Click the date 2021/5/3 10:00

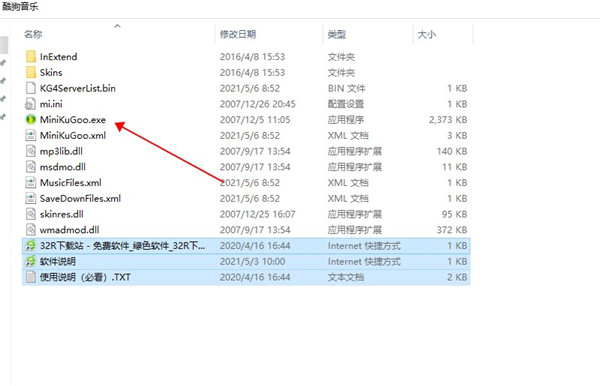[253, 261]
